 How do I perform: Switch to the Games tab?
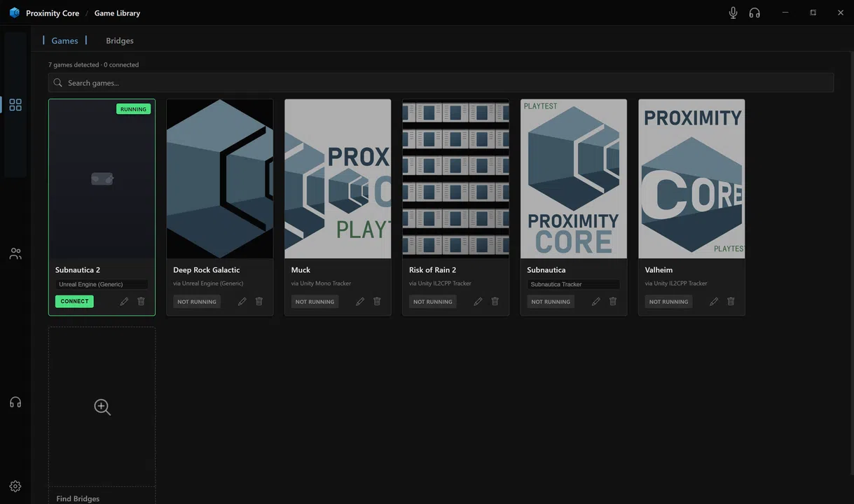(x=64, y=41)
